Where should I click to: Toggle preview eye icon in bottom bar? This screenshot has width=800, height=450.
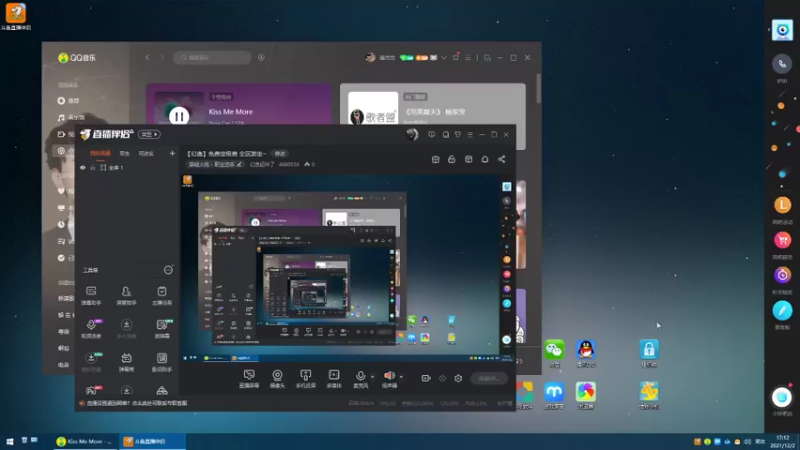pos(442,379)
